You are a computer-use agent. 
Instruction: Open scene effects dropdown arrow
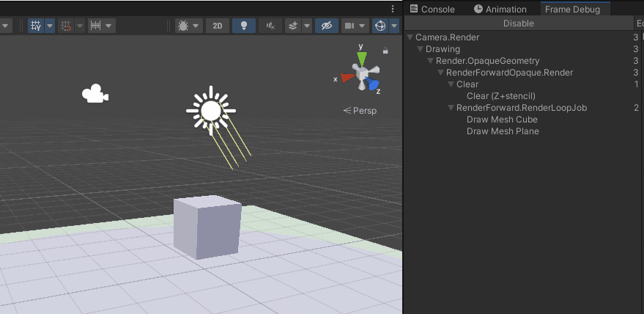pos(307,26)
